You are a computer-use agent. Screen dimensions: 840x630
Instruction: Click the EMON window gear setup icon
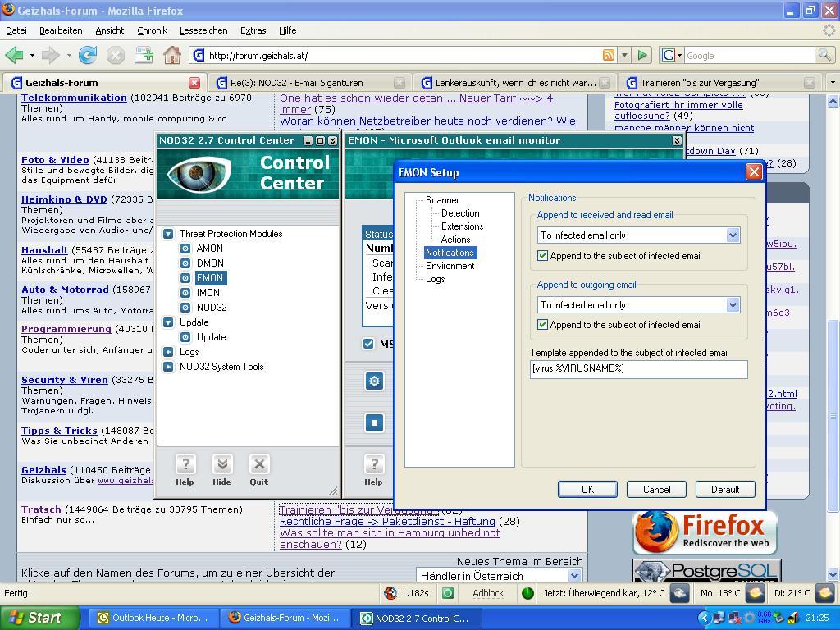[374, 381]
